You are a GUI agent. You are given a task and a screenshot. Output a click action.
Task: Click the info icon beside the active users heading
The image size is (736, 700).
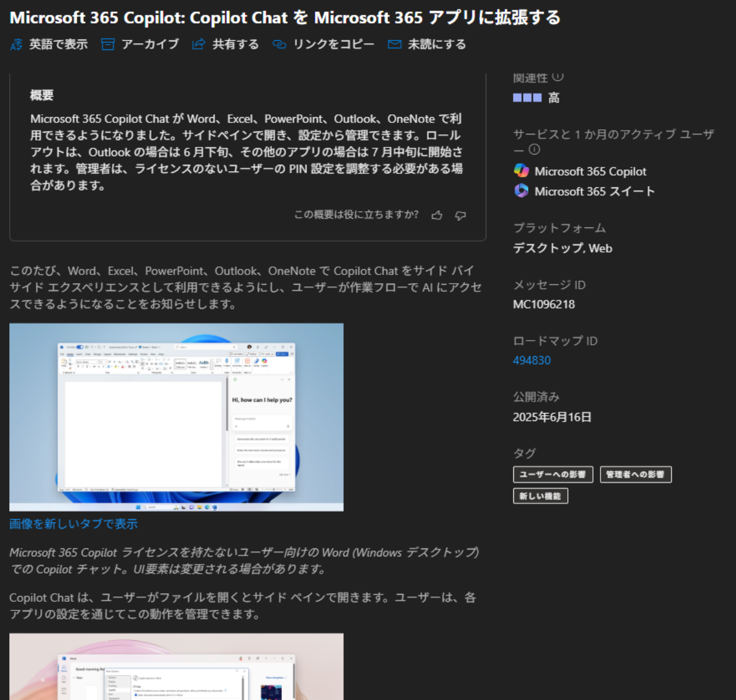pyautogui.click(x=534, y=149)
